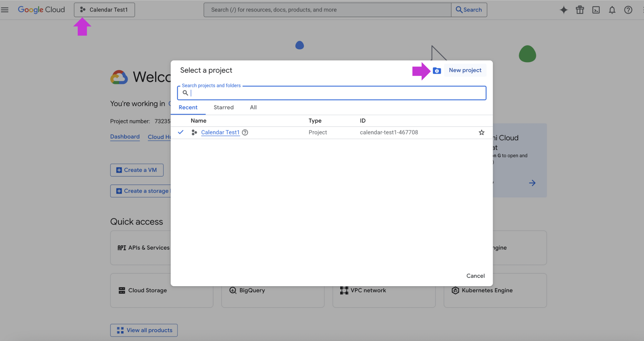Click magnifier icon in project search

click(185, 93)
